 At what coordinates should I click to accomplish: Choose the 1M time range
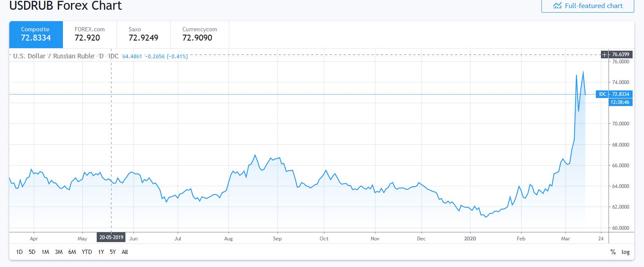click(x=45, y=252)
